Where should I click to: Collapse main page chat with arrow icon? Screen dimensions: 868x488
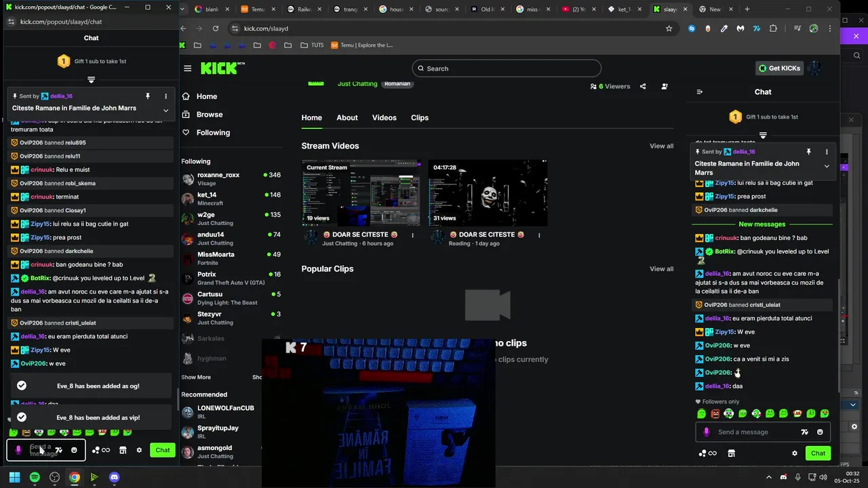click(x=700, y=91)
